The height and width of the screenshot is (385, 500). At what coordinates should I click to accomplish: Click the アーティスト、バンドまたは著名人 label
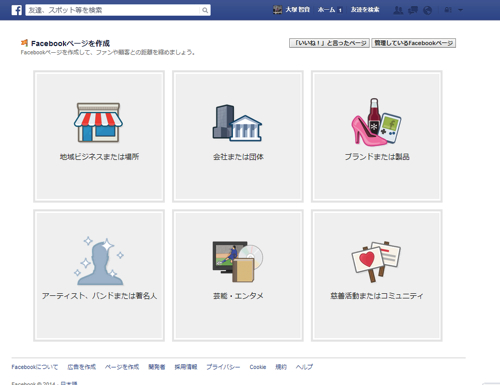click(x=99, y=296)
